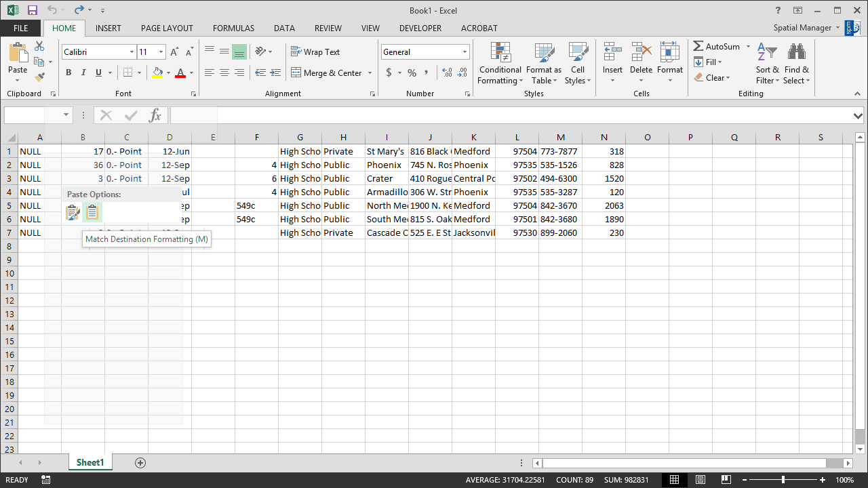Image resolution: width=868 pixels, height=488 pixels.
Task: Switch to the ACROBAT tab
Action: click(479, 28)
